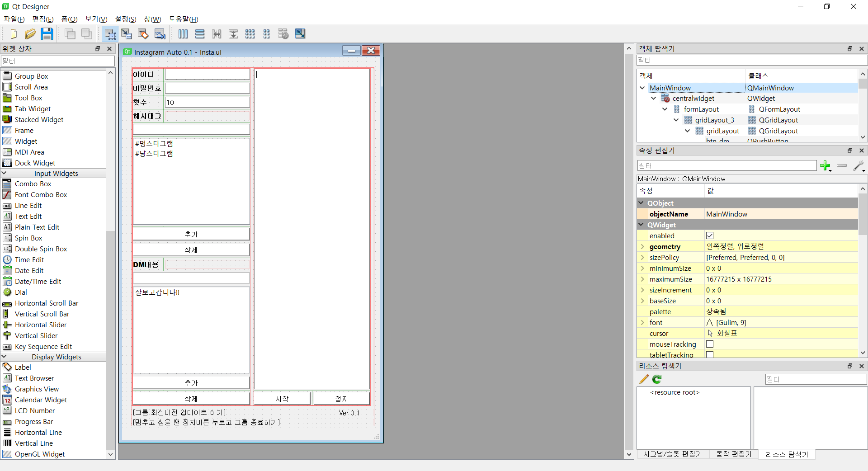Collapse the QObject property group
The width and height of the screenshot is (868, 471).
(x=642, y=203)
